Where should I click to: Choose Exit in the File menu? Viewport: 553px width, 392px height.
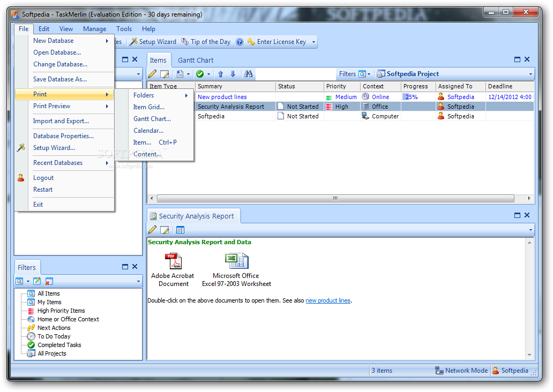[64, 205]
